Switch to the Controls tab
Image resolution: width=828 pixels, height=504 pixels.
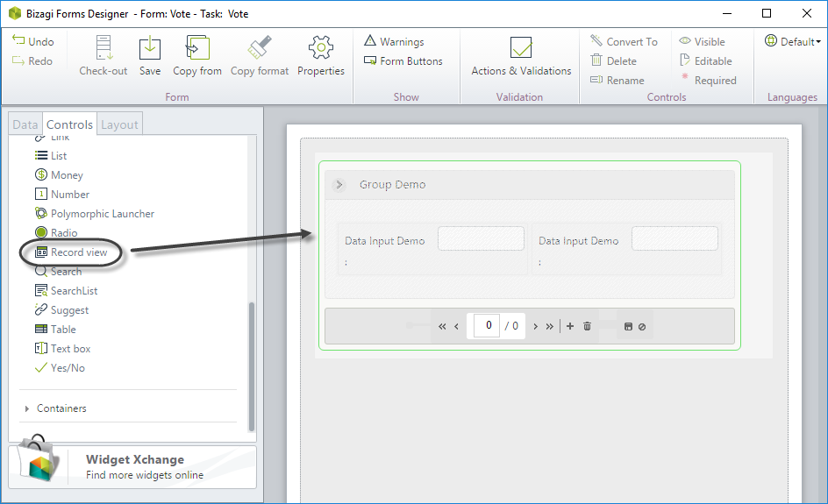[x=69, y=124]
